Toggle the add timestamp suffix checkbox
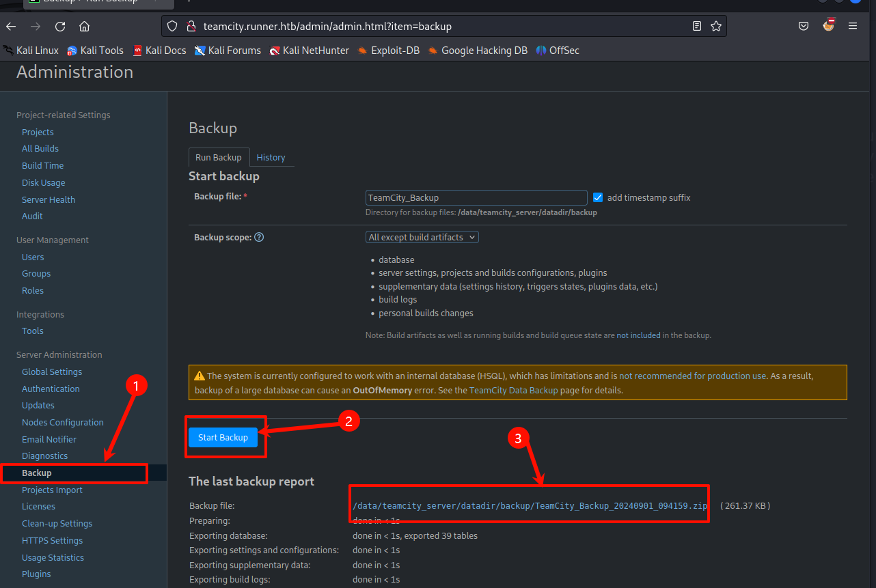Screen dimensions: 876x588 (x=598, y=197)
